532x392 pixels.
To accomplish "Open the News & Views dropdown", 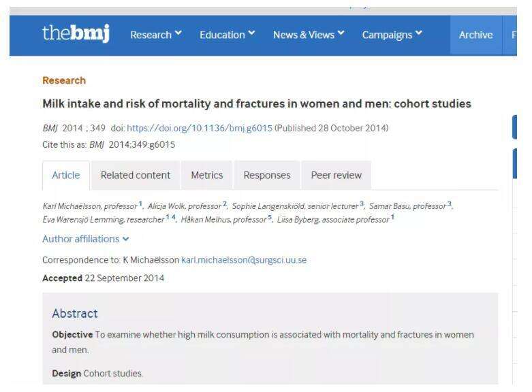I will coord(307,35).
